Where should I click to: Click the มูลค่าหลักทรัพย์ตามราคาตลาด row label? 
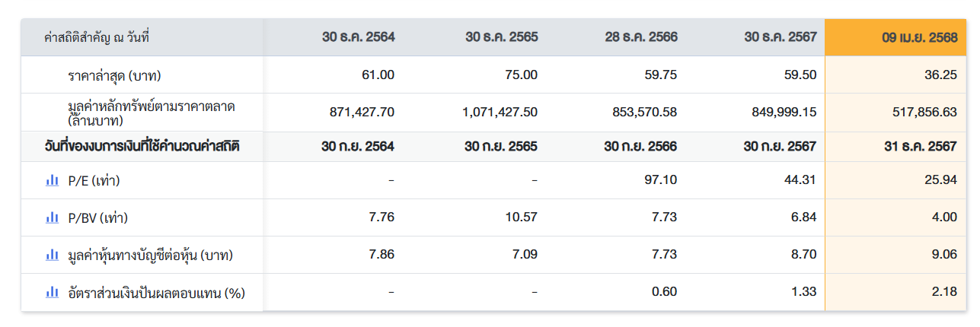tap(152, 113)
